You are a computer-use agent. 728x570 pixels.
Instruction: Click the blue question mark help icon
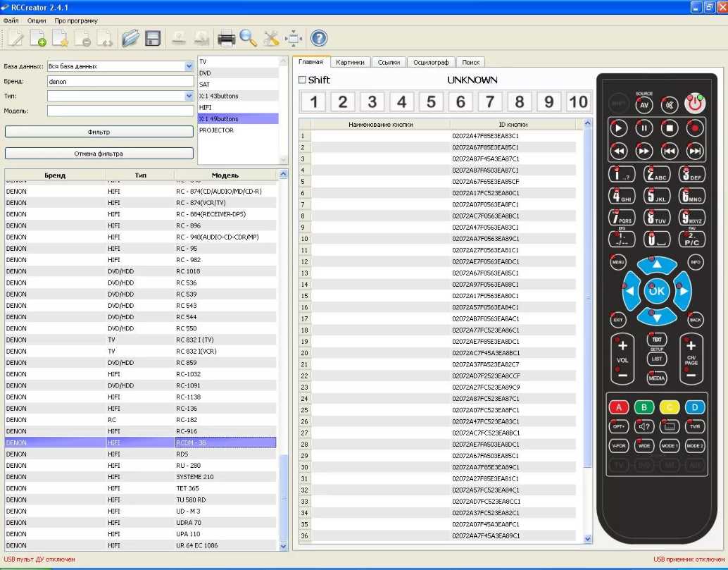tap(319, 38)
